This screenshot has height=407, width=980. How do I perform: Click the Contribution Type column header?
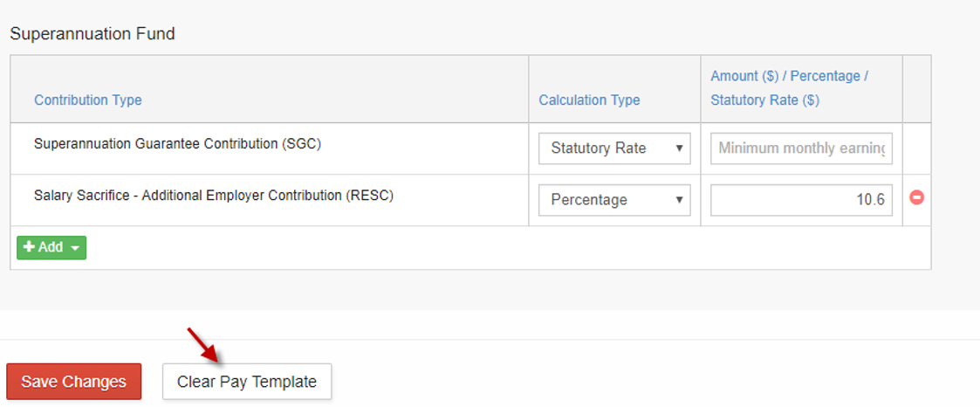[x=88, y=100]
